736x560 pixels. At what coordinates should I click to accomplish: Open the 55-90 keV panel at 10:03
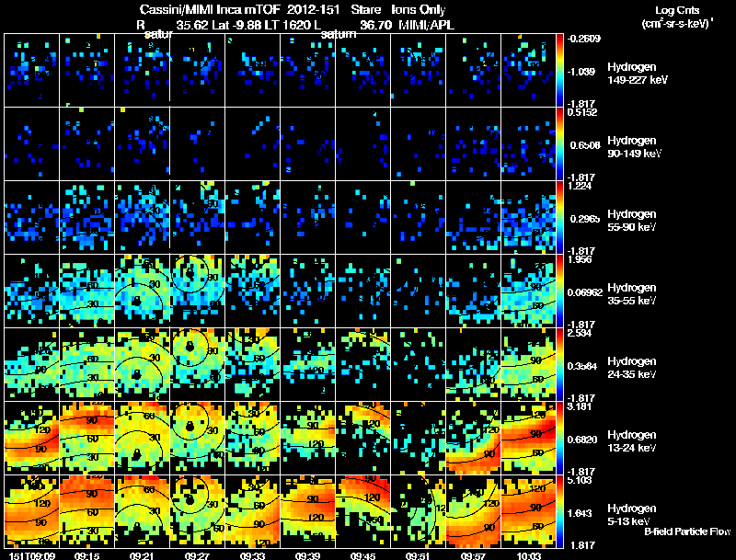click(528, 218)
